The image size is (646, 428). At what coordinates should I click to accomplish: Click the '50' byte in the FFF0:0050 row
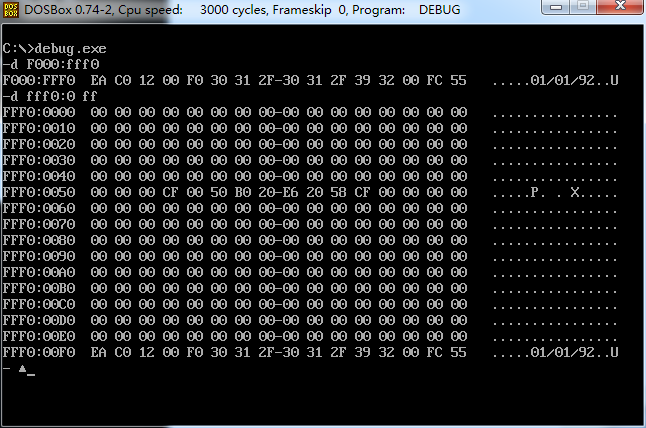click(x=219, y=193)
